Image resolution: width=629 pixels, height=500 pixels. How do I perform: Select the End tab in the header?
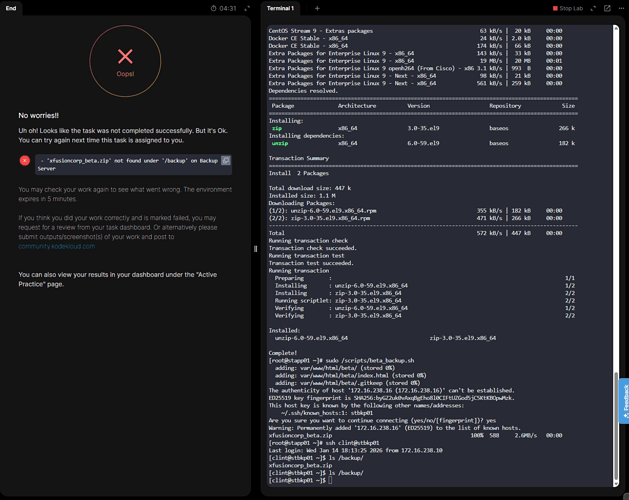point(11,8)
